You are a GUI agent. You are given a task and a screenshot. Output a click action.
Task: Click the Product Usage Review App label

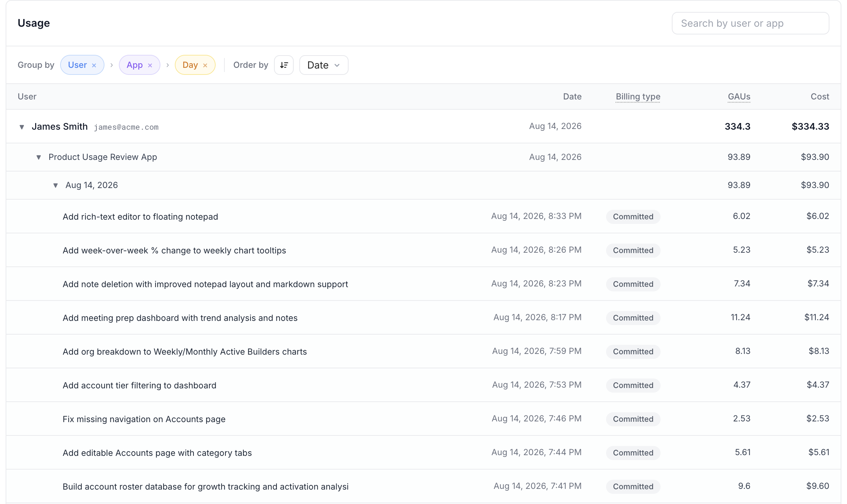coord(103,157)
